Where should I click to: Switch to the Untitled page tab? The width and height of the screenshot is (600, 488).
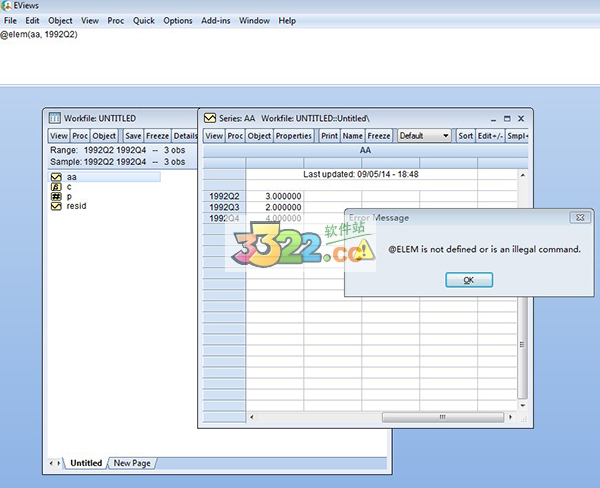tap(86, 463)
